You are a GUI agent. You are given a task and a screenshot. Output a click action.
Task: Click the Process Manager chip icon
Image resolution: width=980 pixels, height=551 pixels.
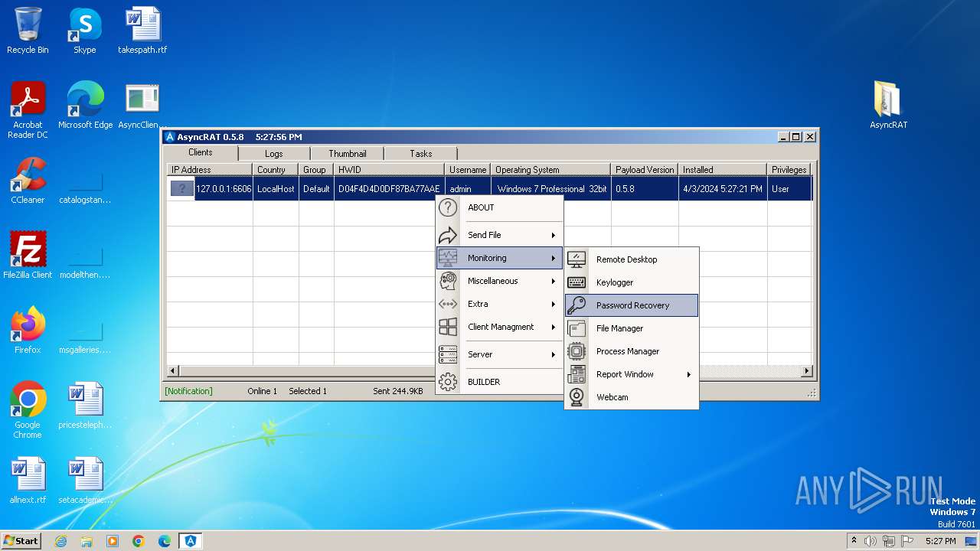(x=577, y=351)
